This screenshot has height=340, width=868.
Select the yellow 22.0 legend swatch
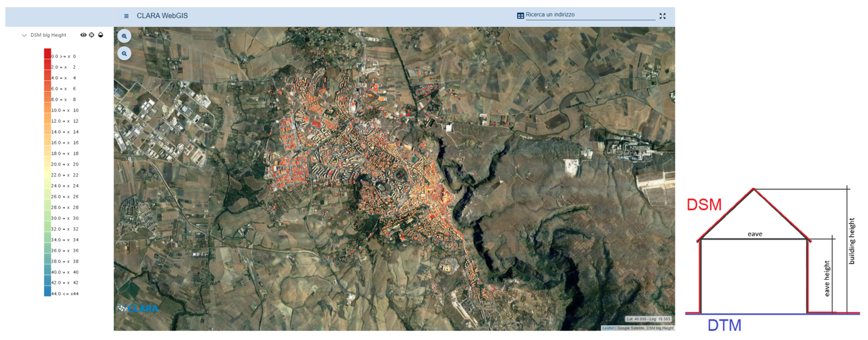[47, 174]
